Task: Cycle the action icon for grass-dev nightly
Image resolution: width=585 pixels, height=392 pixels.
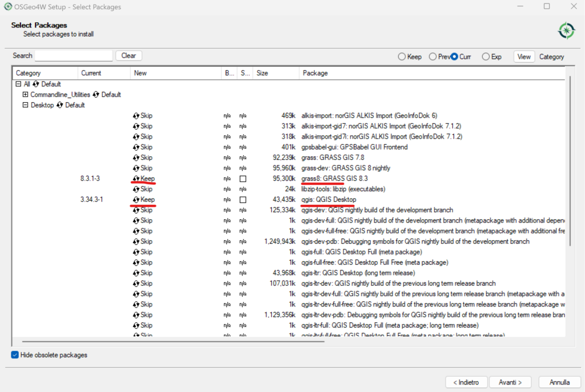Action: 136,168
